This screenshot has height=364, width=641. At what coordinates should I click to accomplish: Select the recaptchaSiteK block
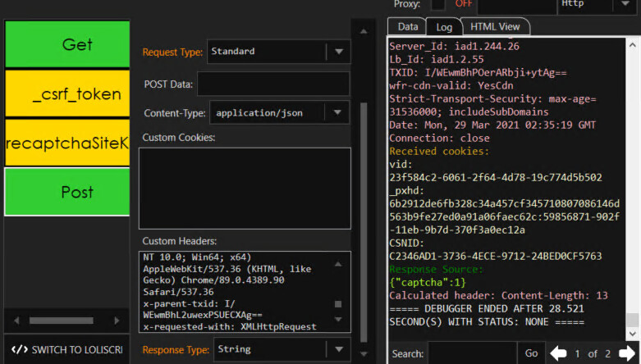[x=67, y=143]
